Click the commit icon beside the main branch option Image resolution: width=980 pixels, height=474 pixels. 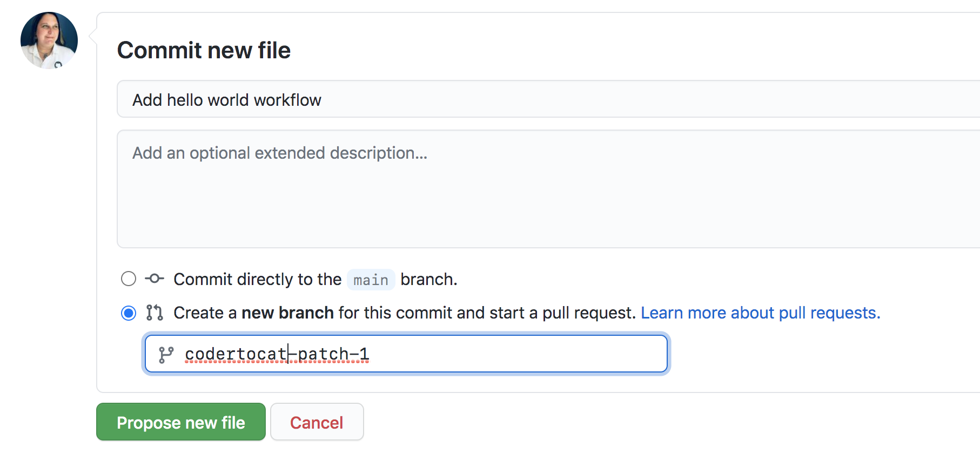(x=154, y=279)
